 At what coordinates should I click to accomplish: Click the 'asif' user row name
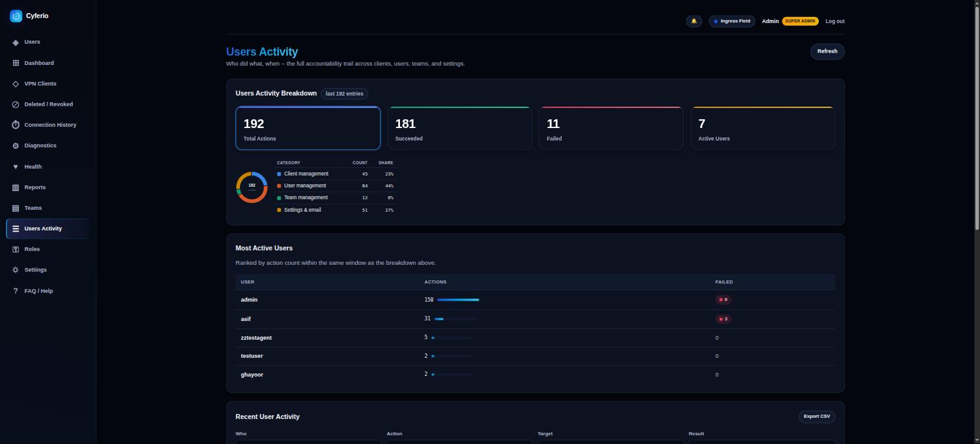246,319
